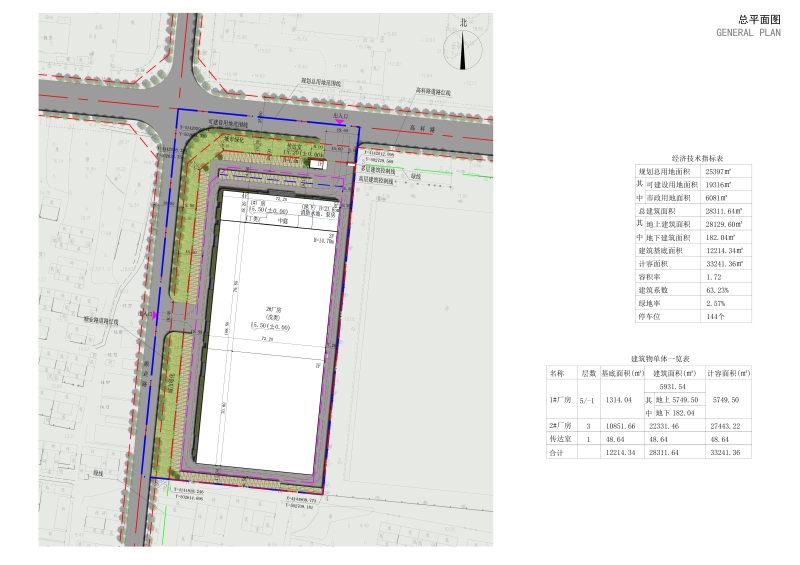Select the 地下建筑面积 row label
Screen dimensions: 800x565
coord(668,238)
